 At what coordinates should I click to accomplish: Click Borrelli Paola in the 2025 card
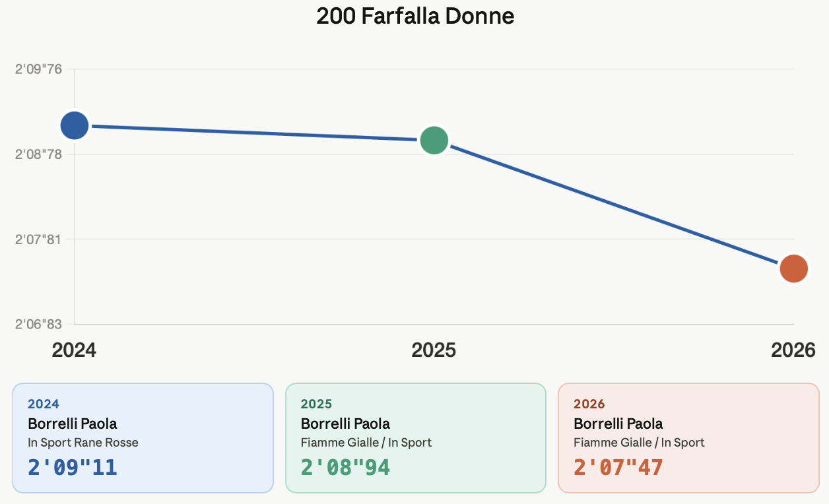tap(345, 424)
